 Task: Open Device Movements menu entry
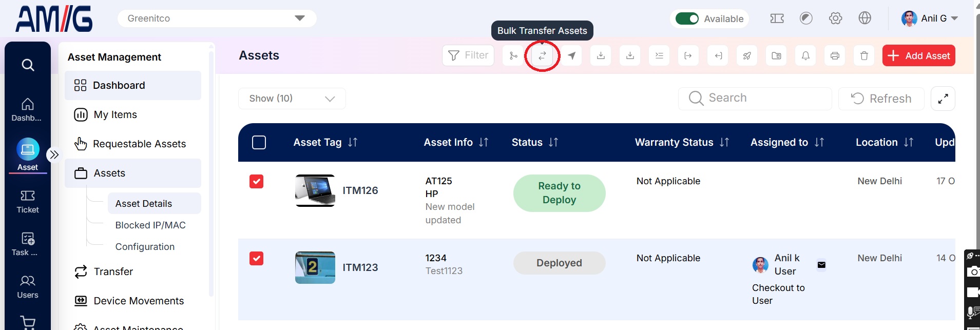[x=133, y=301]
